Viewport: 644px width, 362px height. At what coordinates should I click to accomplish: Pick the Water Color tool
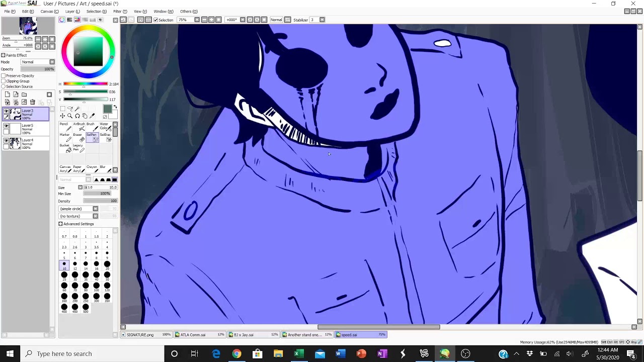(x=106, y=127)
